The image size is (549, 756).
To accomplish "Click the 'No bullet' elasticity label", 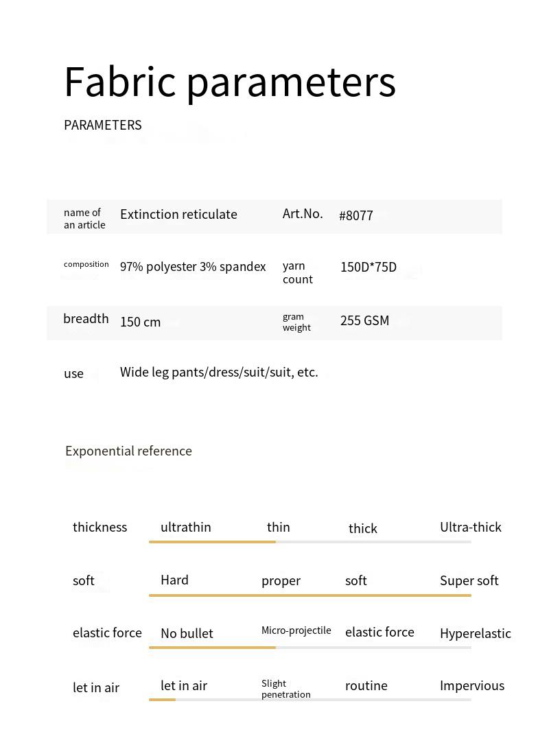I will click(187, 633).
